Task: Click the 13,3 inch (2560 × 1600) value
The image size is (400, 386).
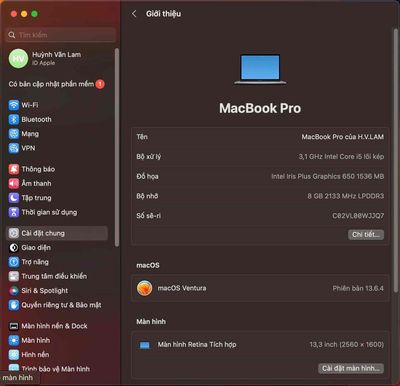Action: tap(347, 345)
